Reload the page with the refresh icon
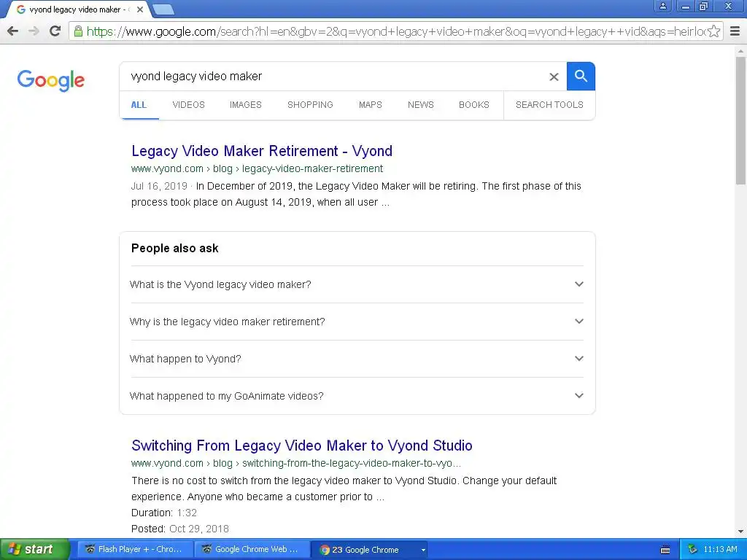This screenshot has width=747, height=560. 55,31
